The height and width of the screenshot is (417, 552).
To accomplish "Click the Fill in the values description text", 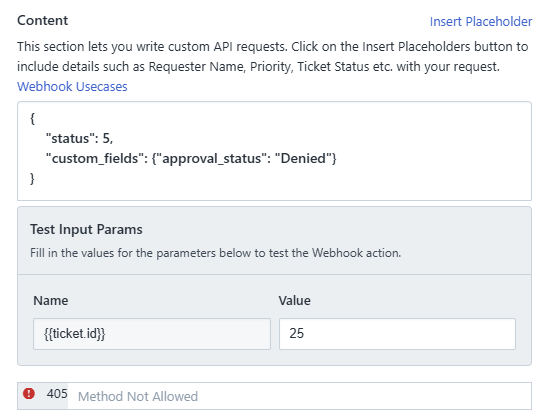I will click(x=215, y=253).
